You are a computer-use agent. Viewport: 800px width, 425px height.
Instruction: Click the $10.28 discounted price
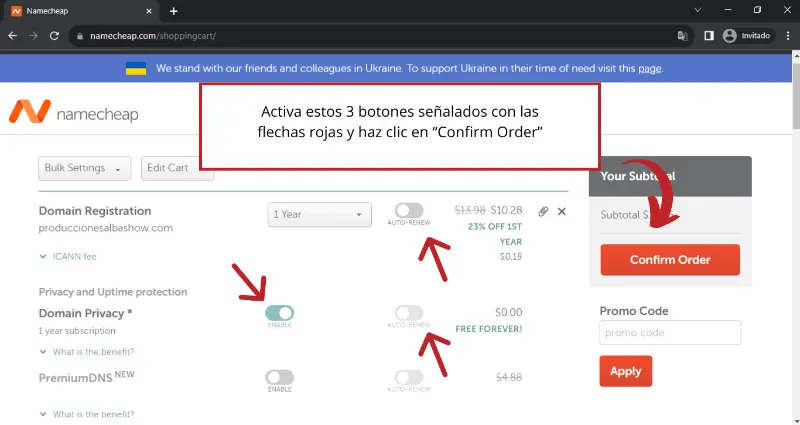[x=507, y=210]
